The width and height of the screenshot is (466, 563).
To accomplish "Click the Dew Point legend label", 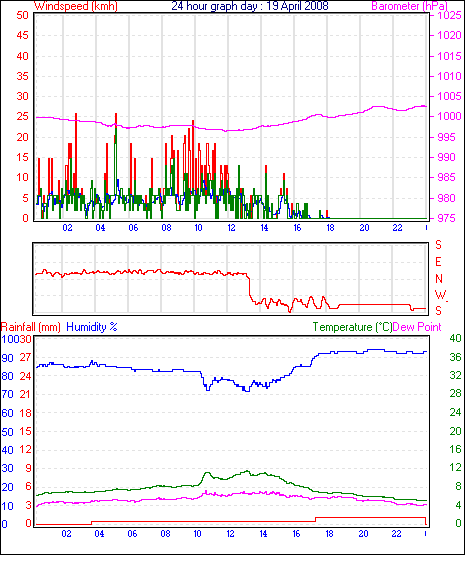I will tap(417, 327).
